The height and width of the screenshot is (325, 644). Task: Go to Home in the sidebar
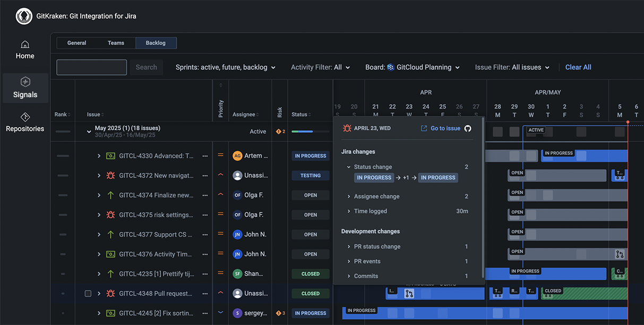[x=25, y=50]
